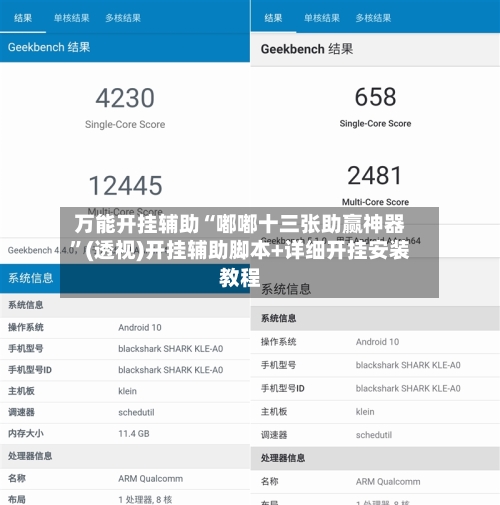Click left 手机型号 value 'blackshark SHARK KLE-A0'
Viewport: 500px width, 505px height.
click(x=171, y=349)
